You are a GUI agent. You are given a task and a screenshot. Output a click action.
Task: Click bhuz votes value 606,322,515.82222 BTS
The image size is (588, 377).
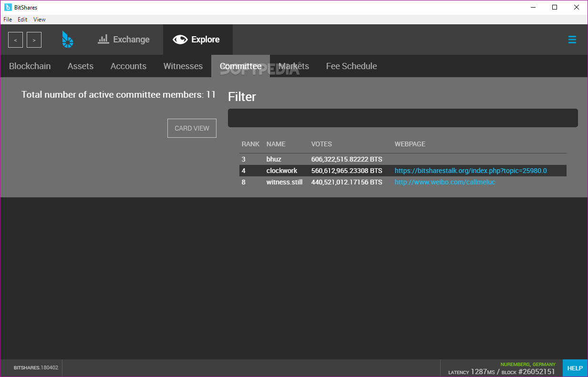point(347,159)
